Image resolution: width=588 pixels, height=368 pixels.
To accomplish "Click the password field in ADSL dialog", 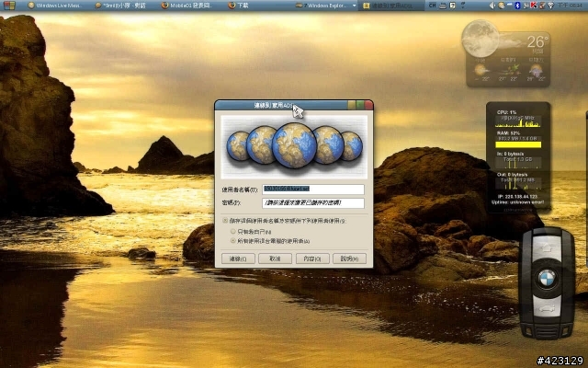I will 313,202.
